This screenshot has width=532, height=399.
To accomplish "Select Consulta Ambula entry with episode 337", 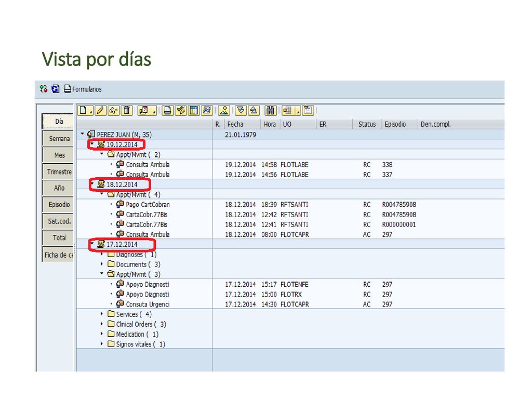I will 148,175.
